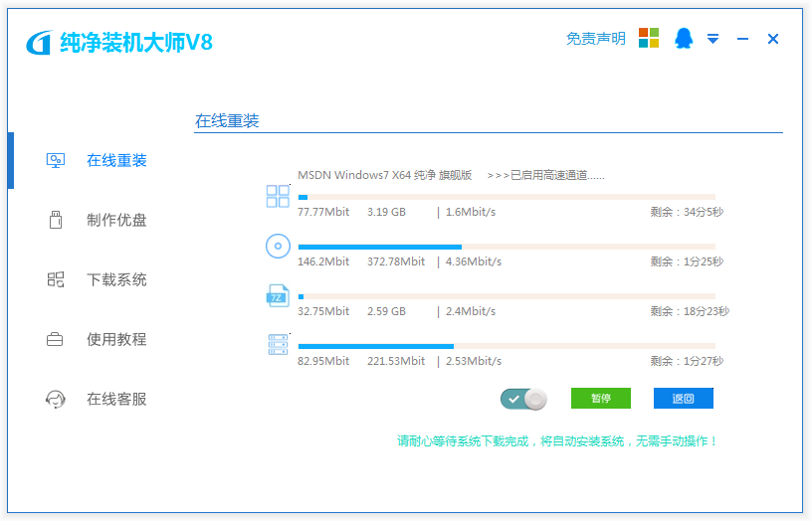The width and height of the screenshot is (812, 521).
Task: Click the 1.6Mbit/s speed value
Action: 471,212
